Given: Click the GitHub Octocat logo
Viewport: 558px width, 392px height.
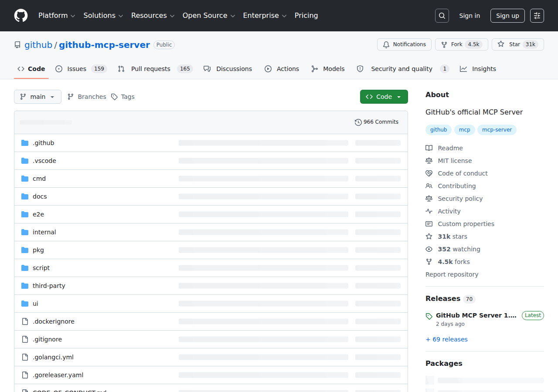Looking at the screenshot, I should [21, 16].
